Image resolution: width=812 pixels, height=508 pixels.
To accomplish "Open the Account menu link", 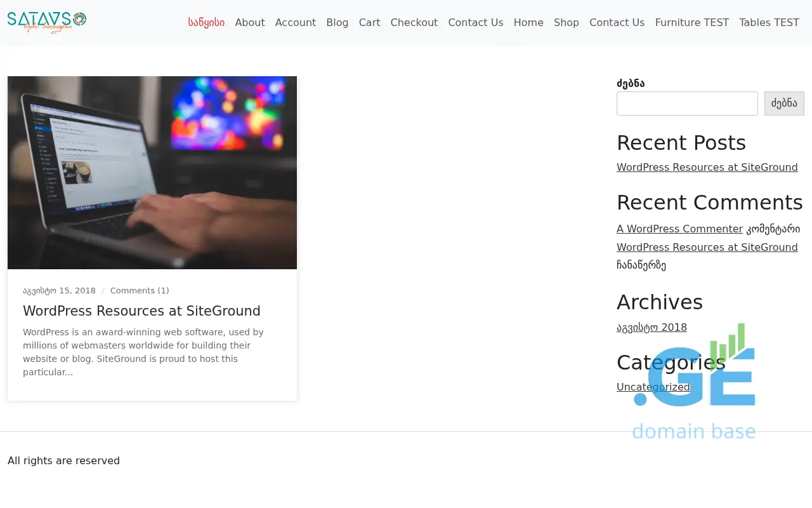I will pyautogui.click(x=295, y=22).
